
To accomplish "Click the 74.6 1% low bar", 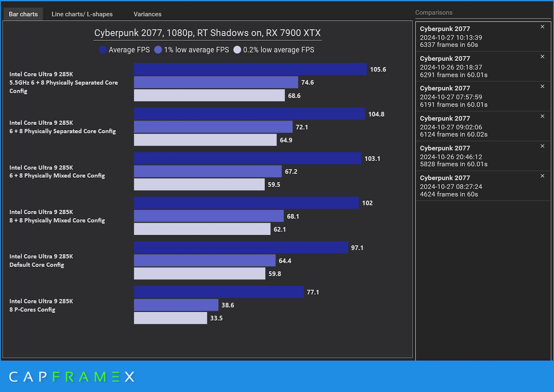I will pos(216,82).
